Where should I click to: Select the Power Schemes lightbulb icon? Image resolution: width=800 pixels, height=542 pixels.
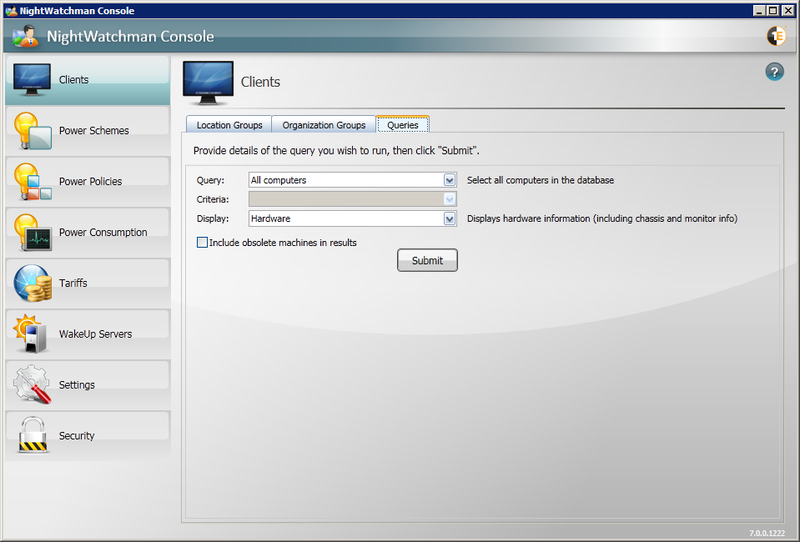(x=32, y=131)
